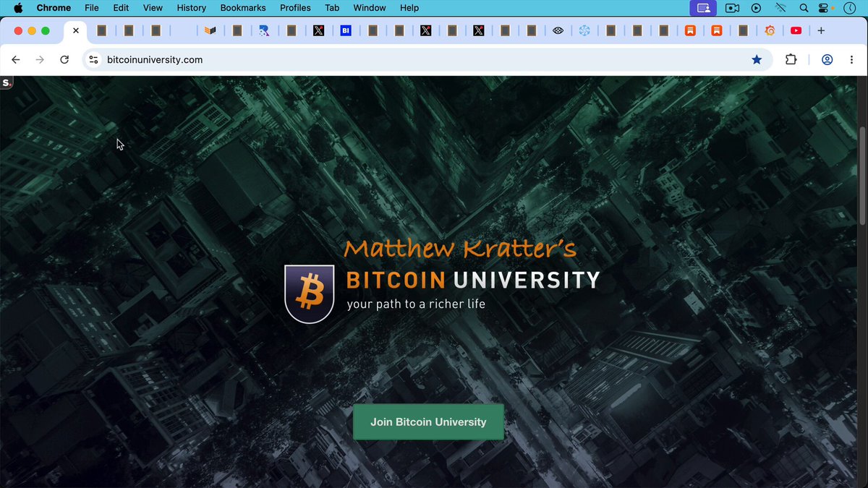Open macOS Spotlight search icon

804,8
